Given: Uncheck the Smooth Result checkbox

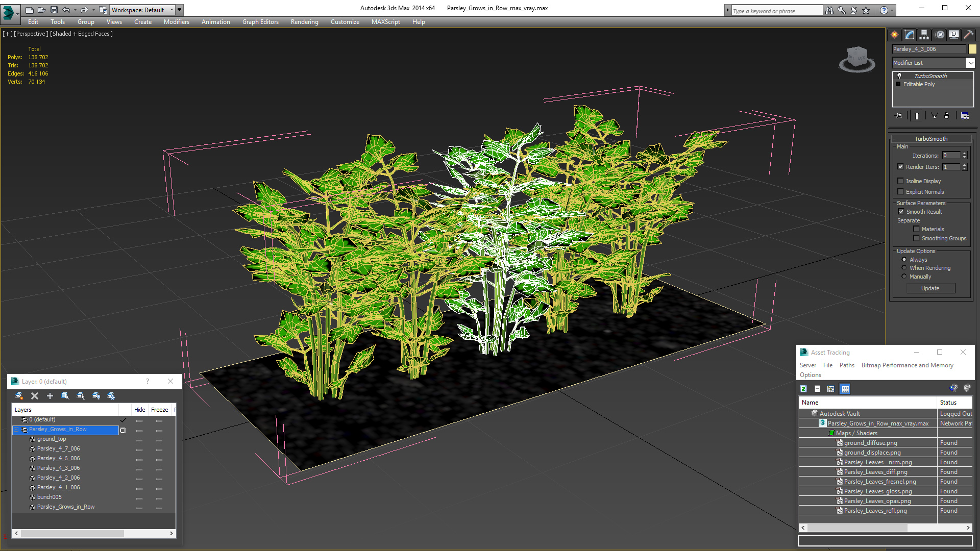Looking at the screenshot, I should [x=901, y=212].
